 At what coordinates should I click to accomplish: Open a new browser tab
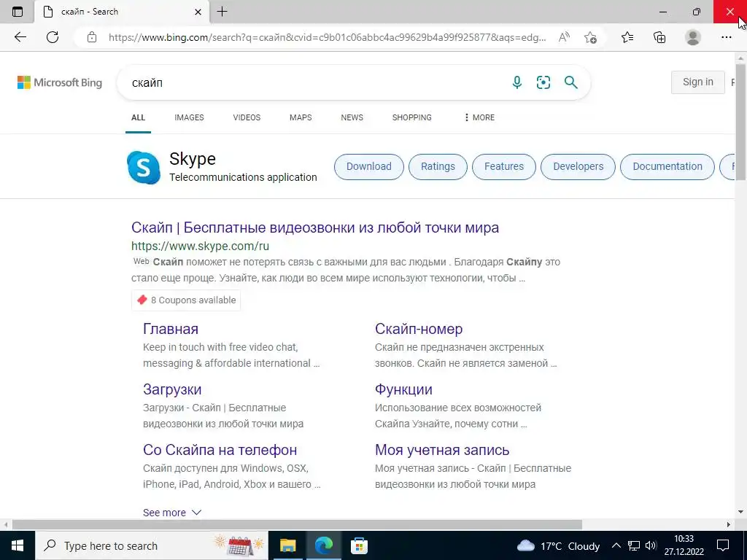click(x=222, y=12)
